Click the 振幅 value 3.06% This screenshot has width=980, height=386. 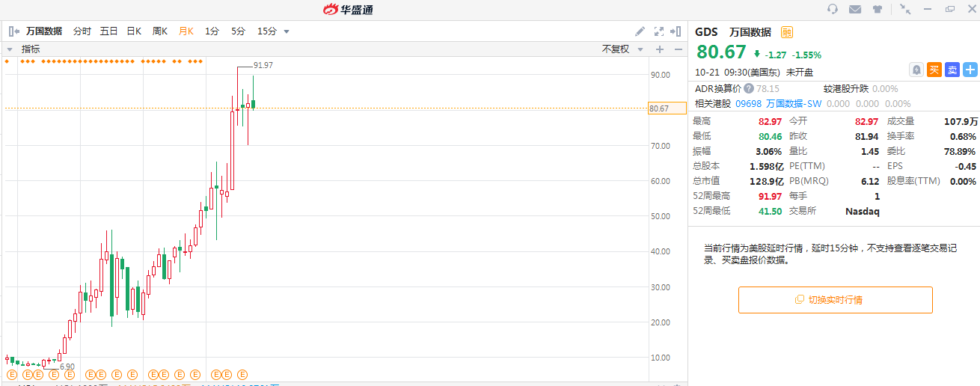[770, 151]
